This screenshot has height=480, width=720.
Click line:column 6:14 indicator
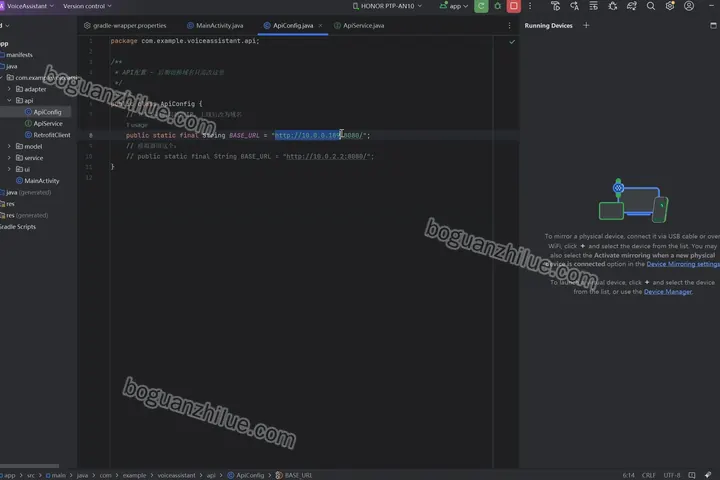[628, 475]
